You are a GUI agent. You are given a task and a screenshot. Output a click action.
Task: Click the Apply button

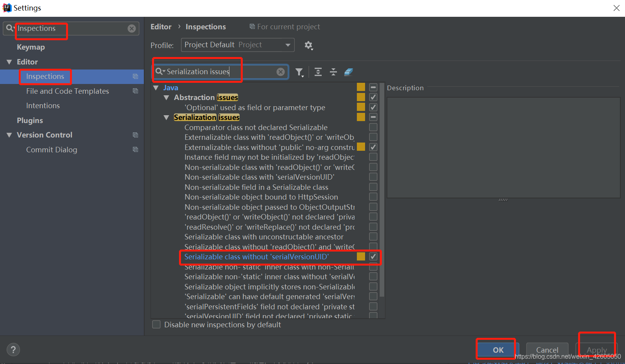click(x=597, y=350)
